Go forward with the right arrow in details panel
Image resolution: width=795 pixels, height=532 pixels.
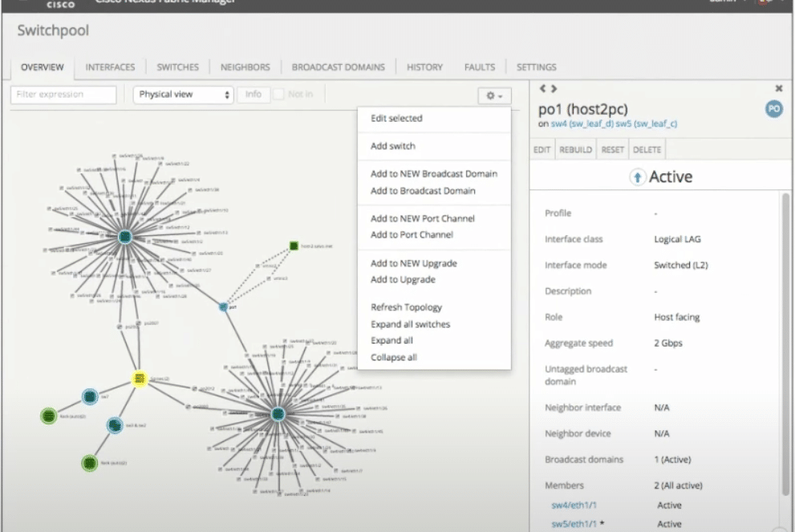554,88
